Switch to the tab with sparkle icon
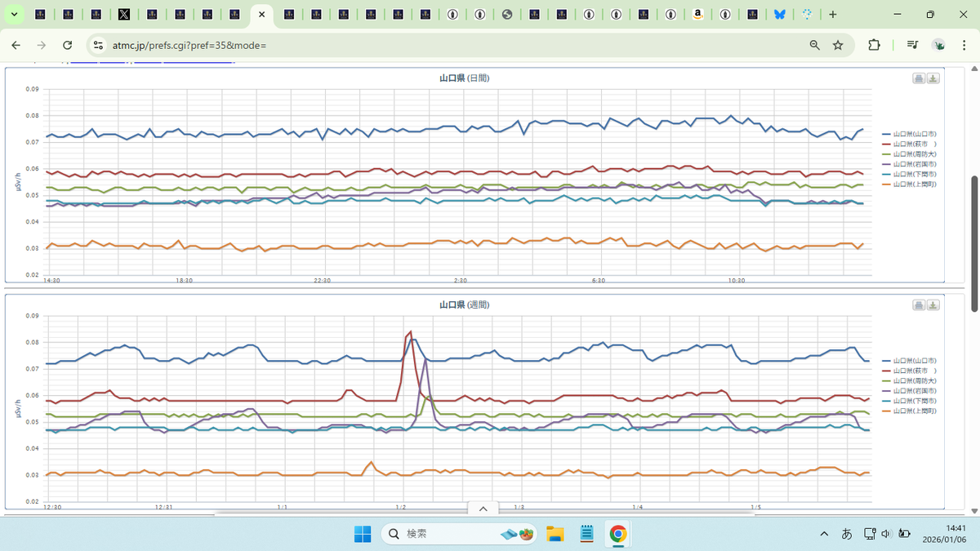 (x=807, y=15)
